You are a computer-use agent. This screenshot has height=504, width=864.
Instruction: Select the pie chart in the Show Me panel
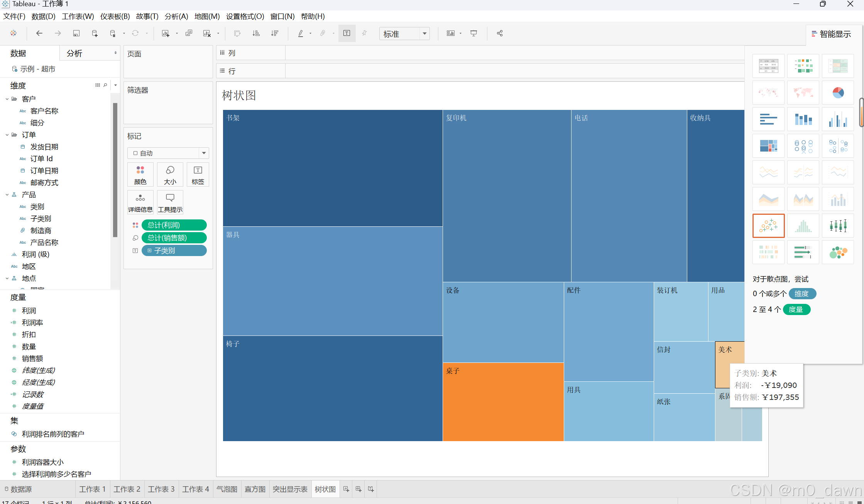click(837, 93)
